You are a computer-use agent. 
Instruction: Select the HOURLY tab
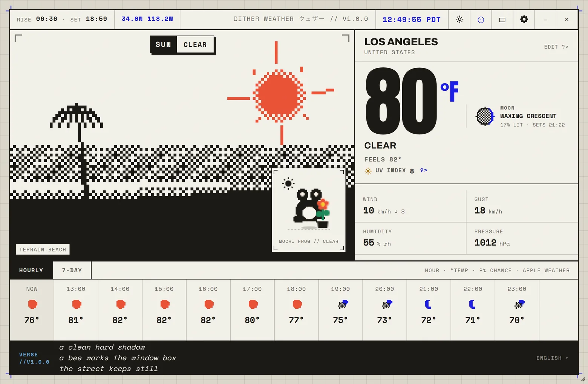pyautogui.click(x=31, y=270)
